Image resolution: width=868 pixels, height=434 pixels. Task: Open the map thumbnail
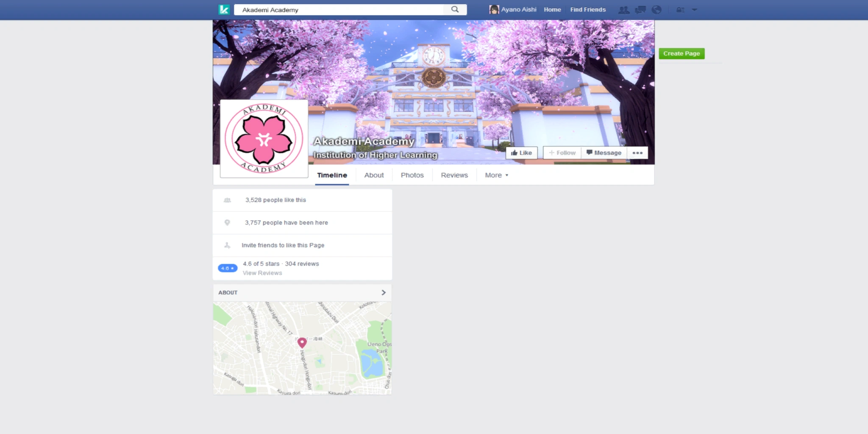[302, 348]
